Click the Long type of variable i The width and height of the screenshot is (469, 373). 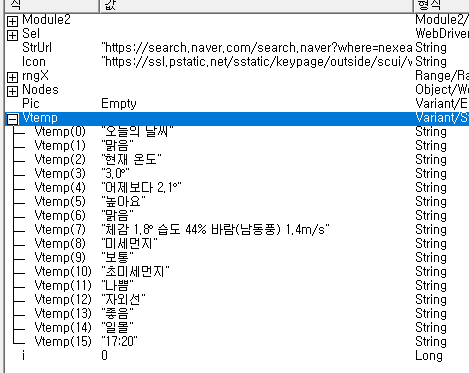coord(429,356)
